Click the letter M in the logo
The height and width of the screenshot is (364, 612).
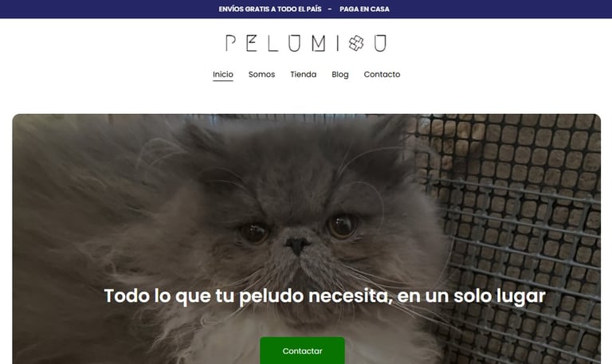point(319,43)
